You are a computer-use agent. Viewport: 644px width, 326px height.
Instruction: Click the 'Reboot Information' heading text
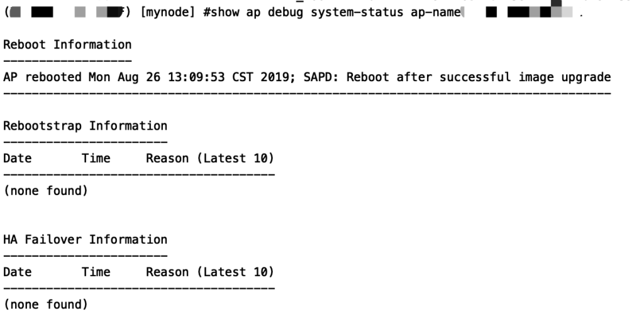pos(67,45)
